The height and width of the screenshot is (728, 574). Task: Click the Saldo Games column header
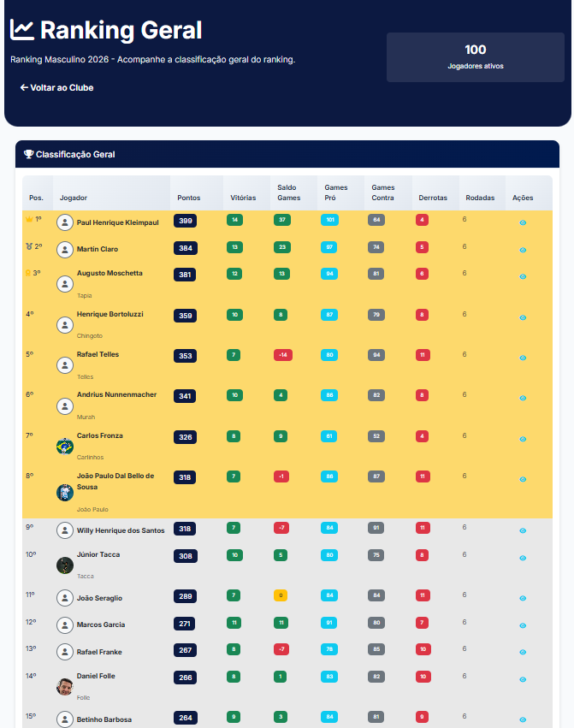[289, 192]
